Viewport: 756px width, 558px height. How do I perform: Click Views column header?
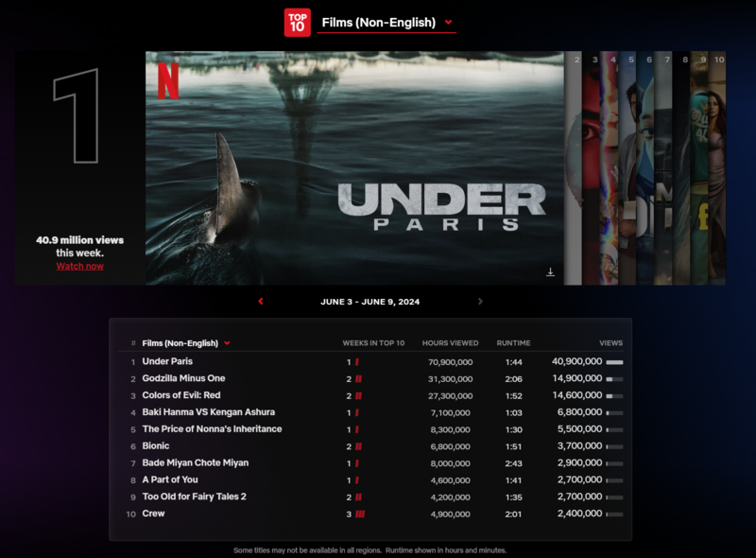(610, 343)
